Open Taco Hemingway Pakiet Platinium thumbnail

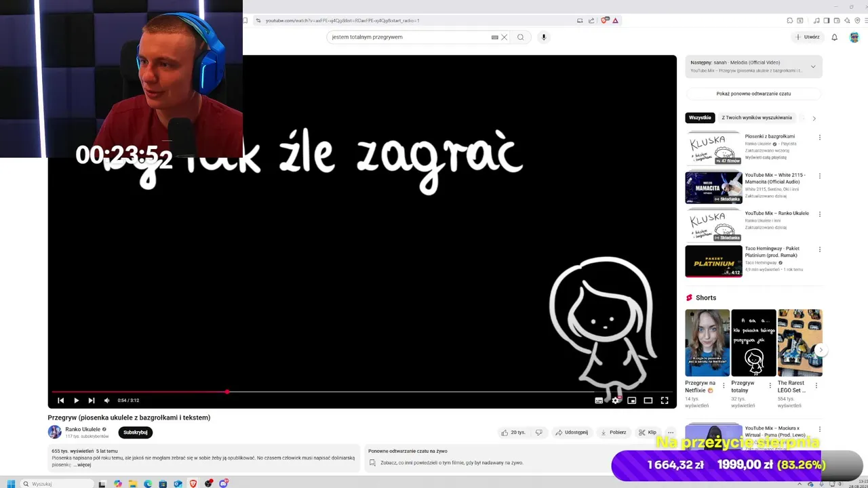[x=713, y=261]
